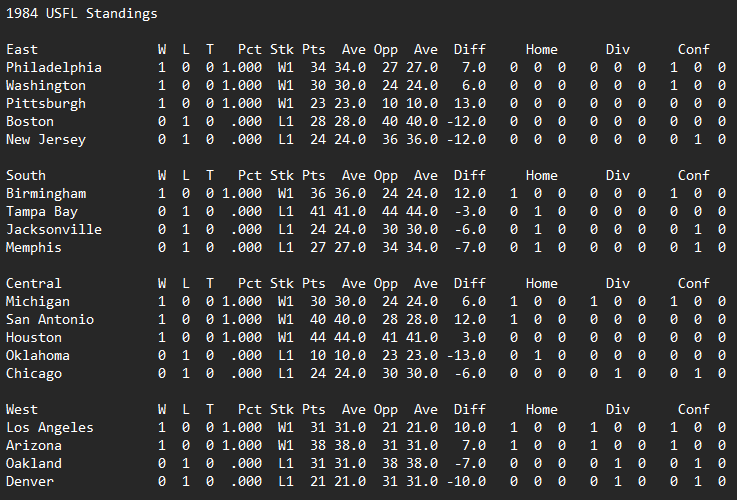Click the Philadelphia team name

pos(54,68)
